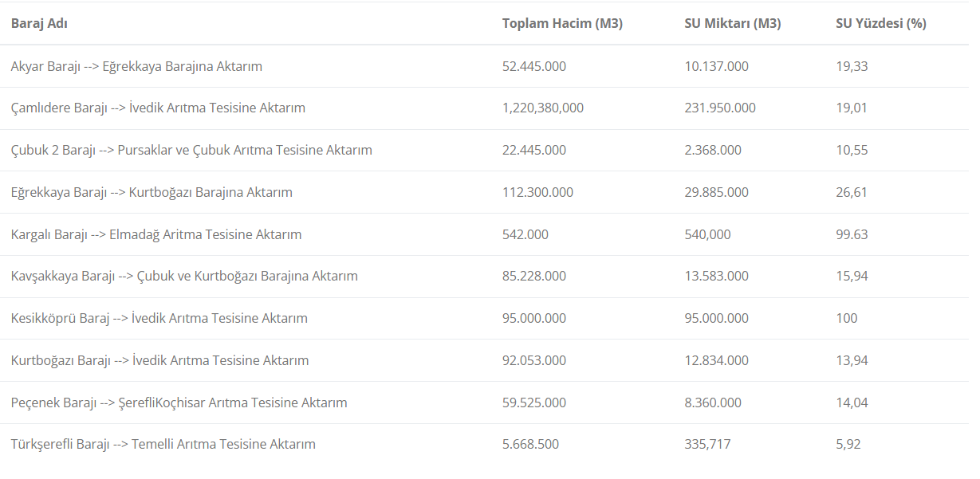980x479 pixels.
Task: Click the 112.300.000 total volume cell
Action: (537, 192)
